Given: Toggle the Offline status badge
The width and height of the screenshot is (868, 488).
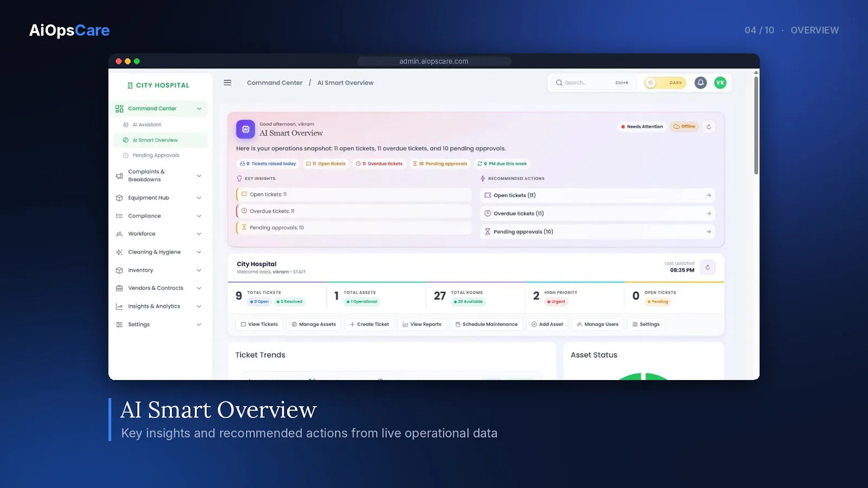Looking at the screenshot, I should pos(684,126).
